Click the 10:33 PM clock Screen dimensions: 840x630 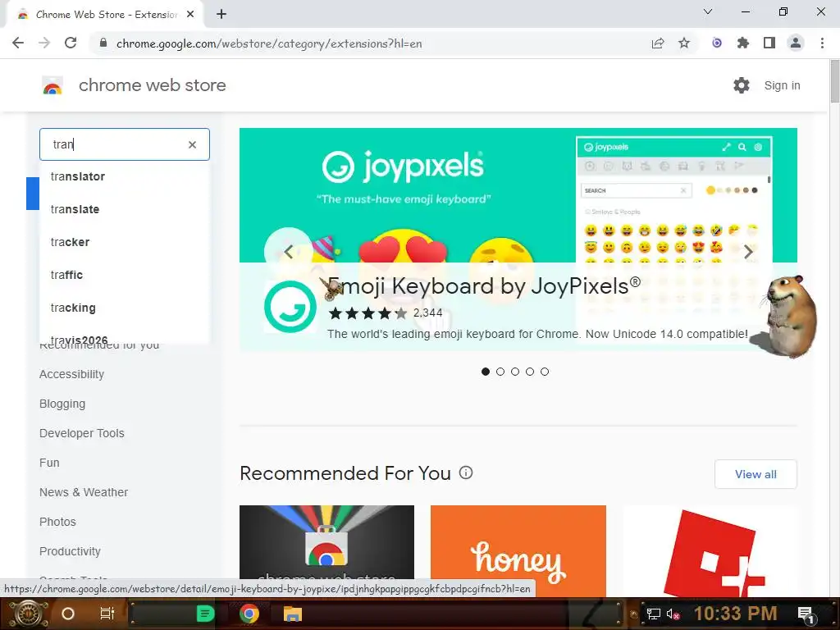pos(736,614)
